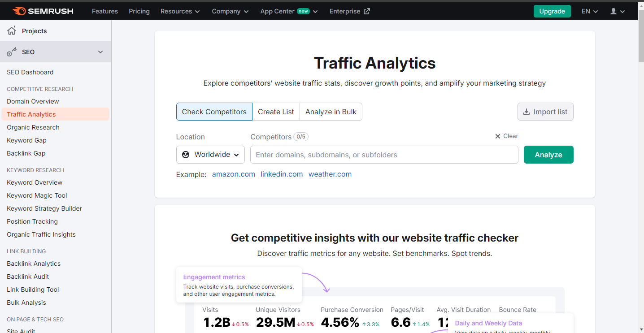This screenshot has width=644, height=333.
Task: Click the Import list download icon
Action: (x=526, y=112)
